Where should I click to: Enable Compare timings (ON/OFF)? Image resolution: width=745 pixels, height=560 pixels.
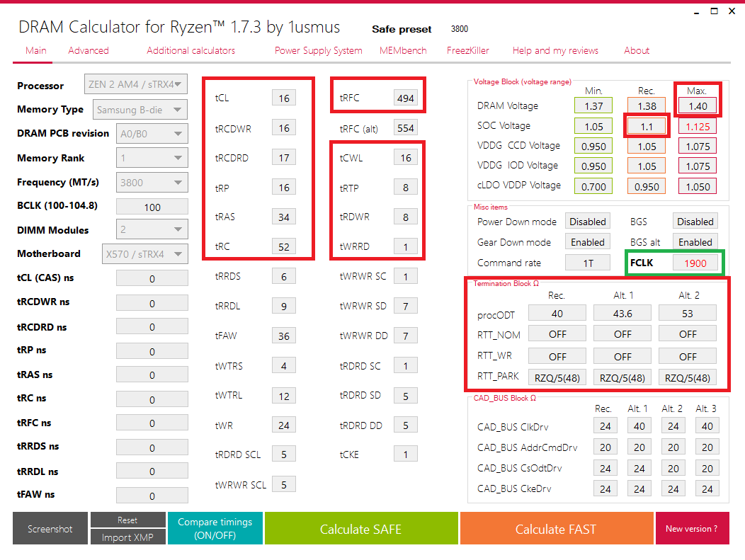click(215, 527)
